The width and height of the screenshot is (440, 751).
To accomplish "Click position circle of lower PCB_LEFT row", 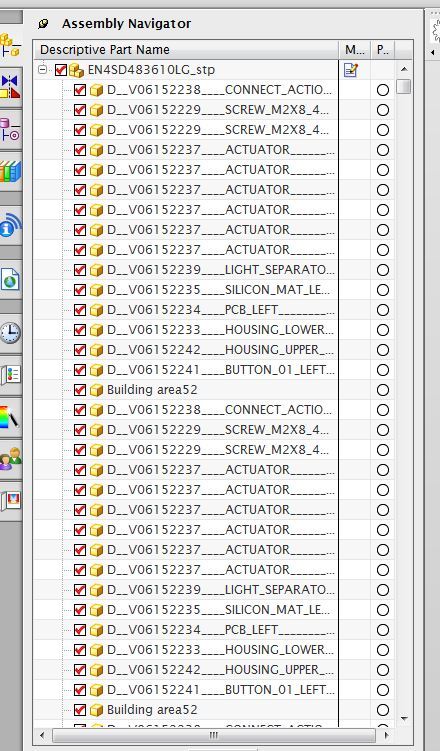I will pos(383,630).
